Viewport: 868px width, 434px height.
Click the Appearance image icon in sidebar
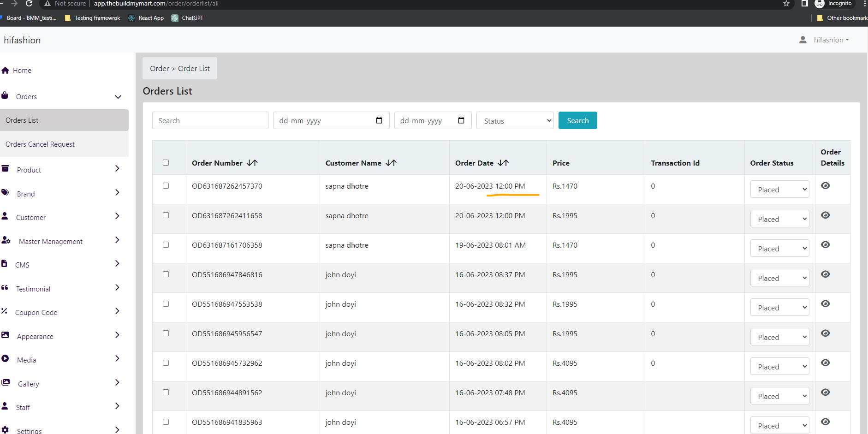coord(6,335)
